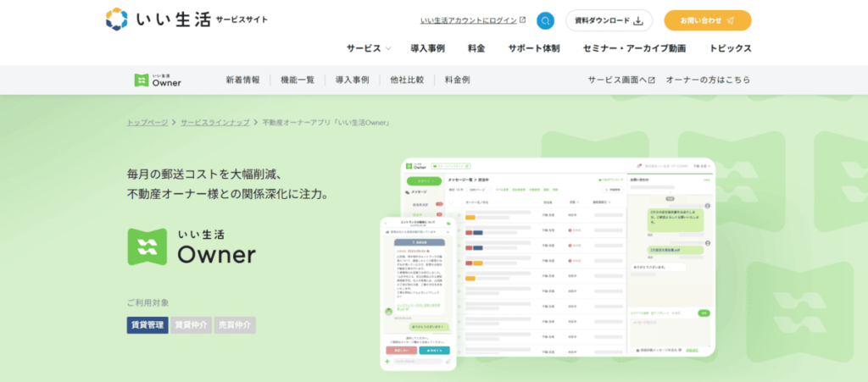Click the 売買仲介 tag
This screenshot has height=382, width=868.
pos(235,325)
